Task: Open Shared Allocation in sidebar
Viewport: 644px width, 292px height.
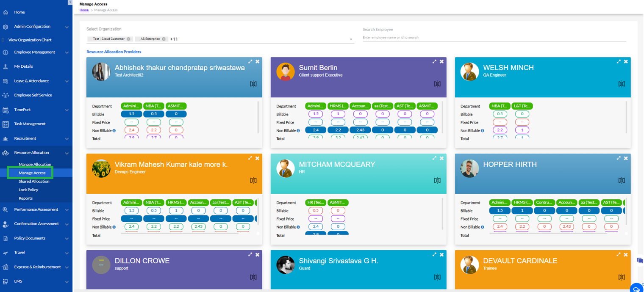Action: 34,181
